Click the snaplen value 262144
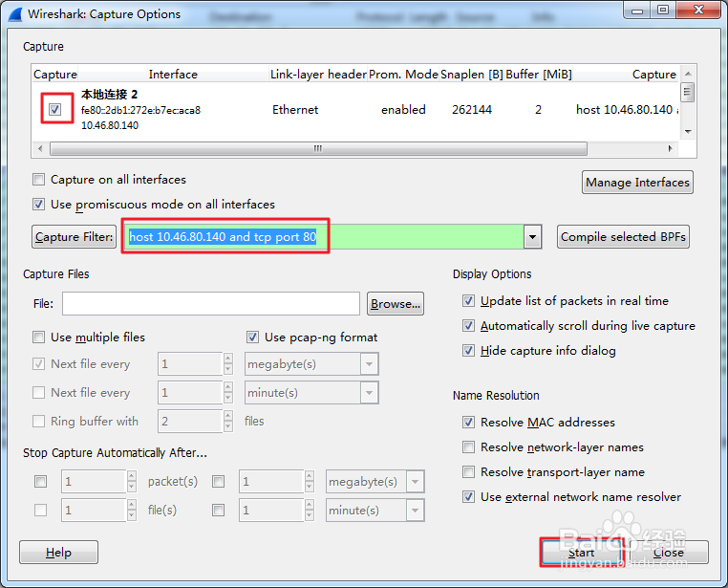This screenshot has width=728, height=588. [x=472, y=110]
